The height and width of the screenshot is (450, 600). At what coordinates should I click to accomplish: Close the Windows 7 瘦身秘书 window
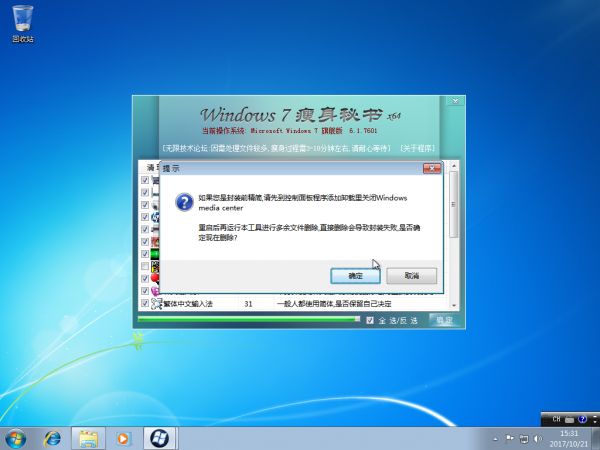[455, 101]
